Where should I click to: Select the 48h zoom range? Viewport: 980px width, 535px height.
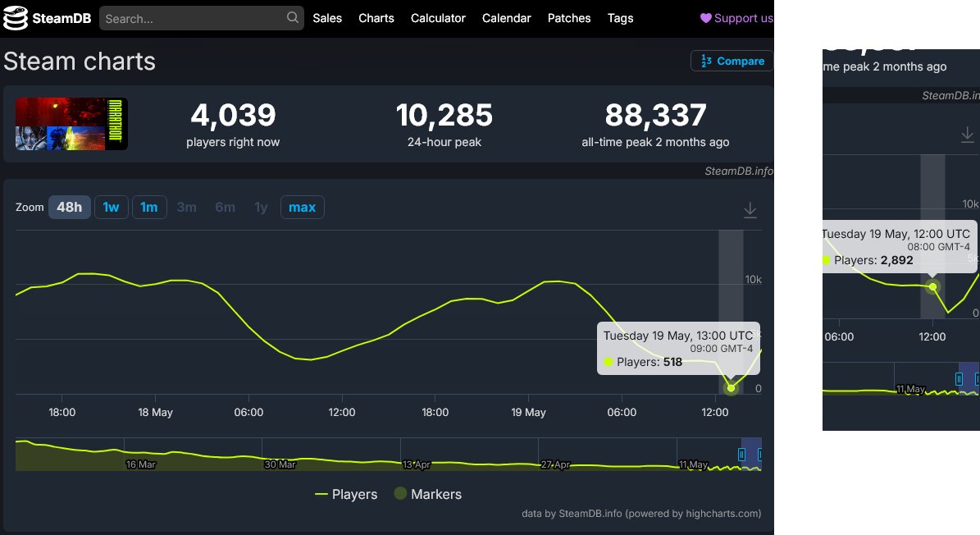[70, 207]
